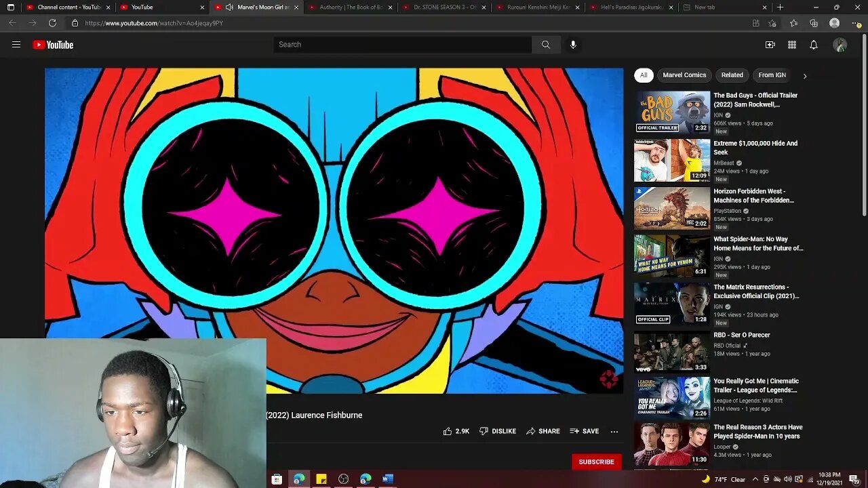Open the PlayStation channel name
Screen dimensions: 868x488
click(729, 211)
